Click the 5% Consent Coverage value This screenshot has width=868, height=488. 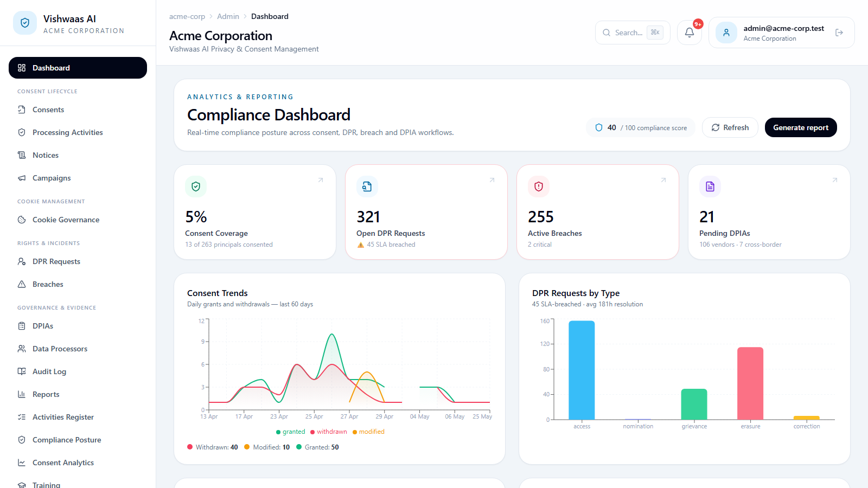coord(196,217)
